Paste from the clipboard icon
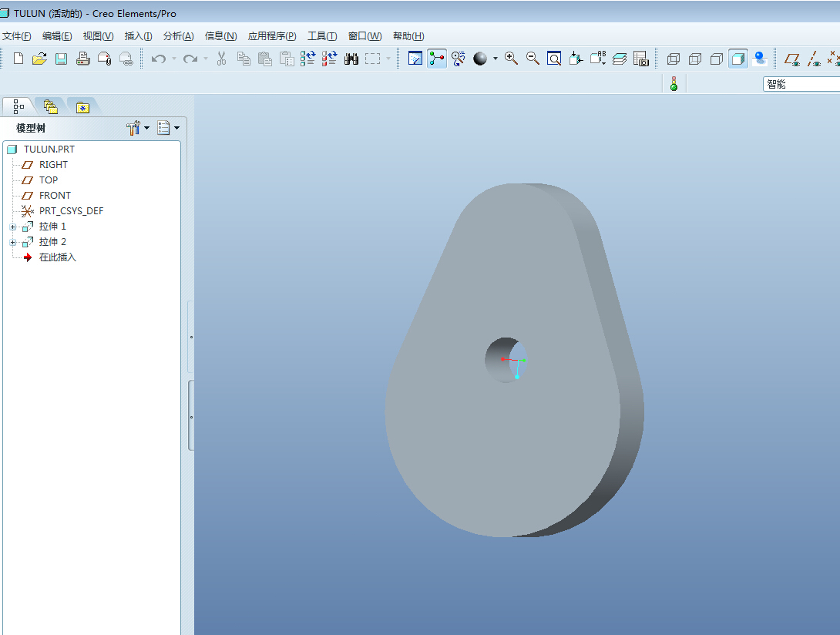Screen dimensions: 840x635 click(265, 59)
